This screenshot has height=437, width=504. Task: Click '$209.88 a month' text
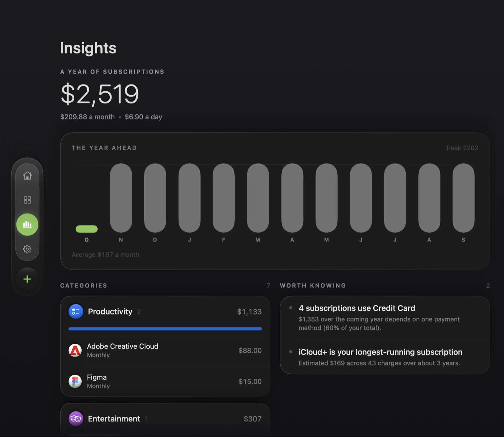click(88, 117)
